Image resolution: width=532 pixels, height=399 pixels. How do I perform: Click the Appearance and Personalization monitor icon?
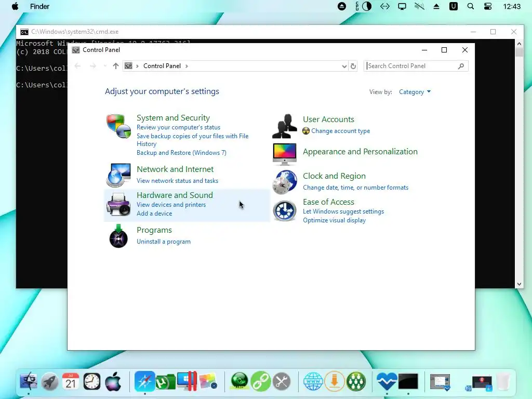[x=285, y=154]
